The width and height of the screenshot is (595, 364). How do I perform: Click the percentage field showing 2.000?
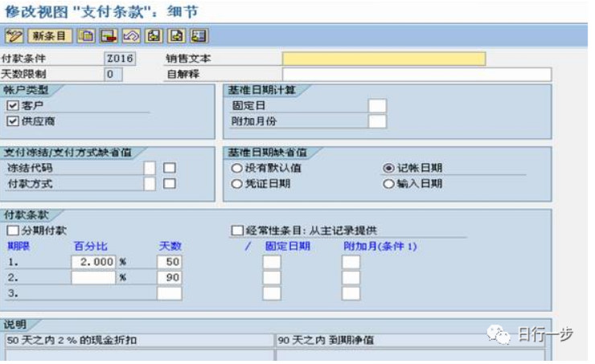click(93, 262)
